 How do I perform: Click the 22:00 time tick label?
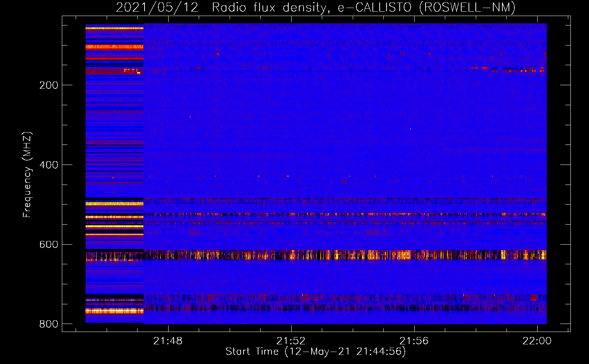click(537, 341)
